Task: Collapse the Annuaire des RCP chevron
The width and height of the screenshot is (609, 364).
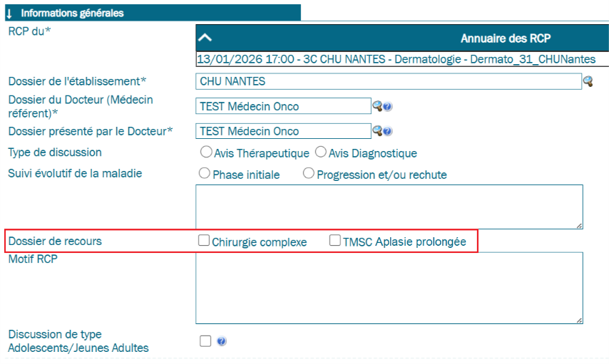Action: coord(205,38)
